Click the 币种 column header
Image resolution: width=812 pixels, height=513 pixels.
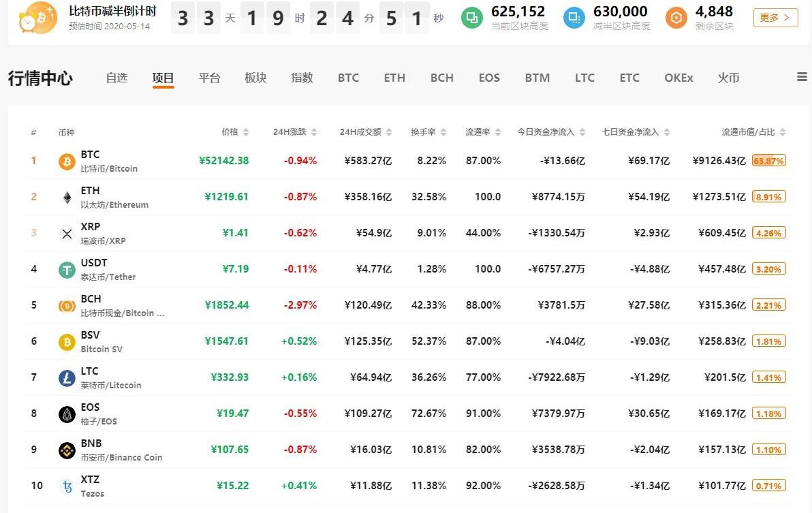66,133
